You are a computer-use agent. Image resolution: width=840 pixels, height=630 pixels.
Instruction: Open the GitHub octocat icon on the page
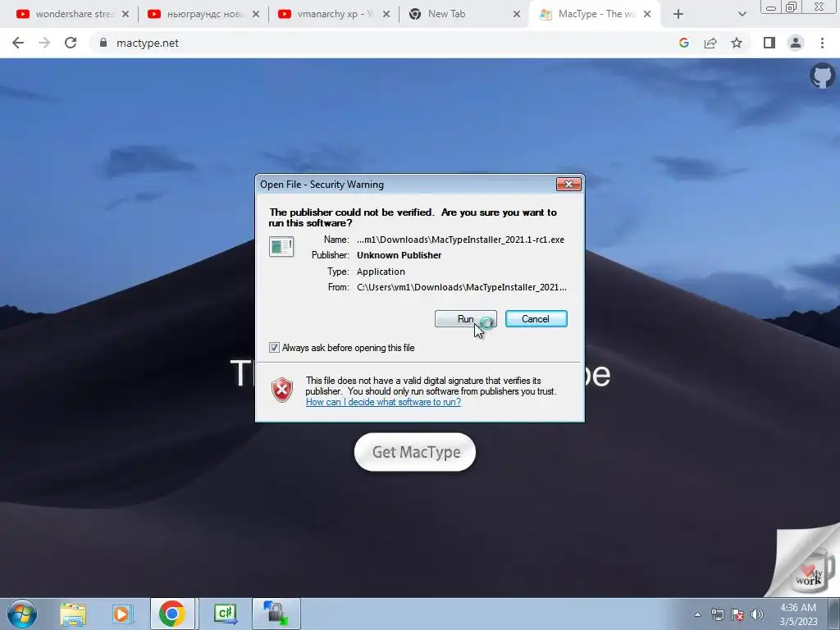point(822,75)
